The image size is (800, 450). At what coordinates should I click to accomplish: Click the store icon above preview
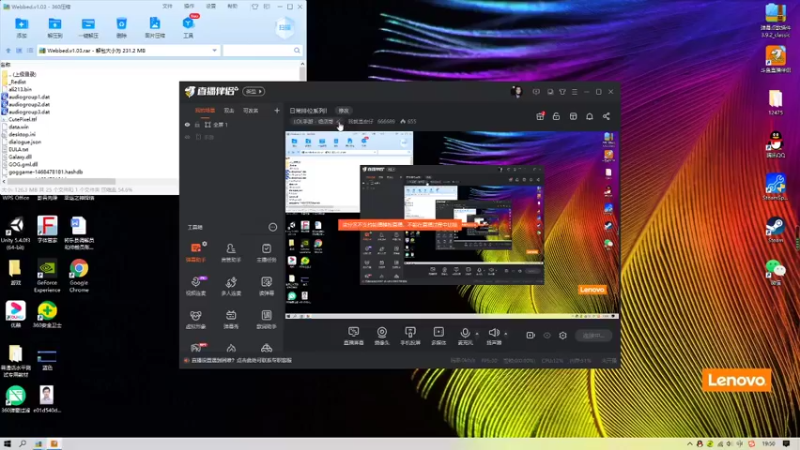pyautogui.click(x=573, y=116)
